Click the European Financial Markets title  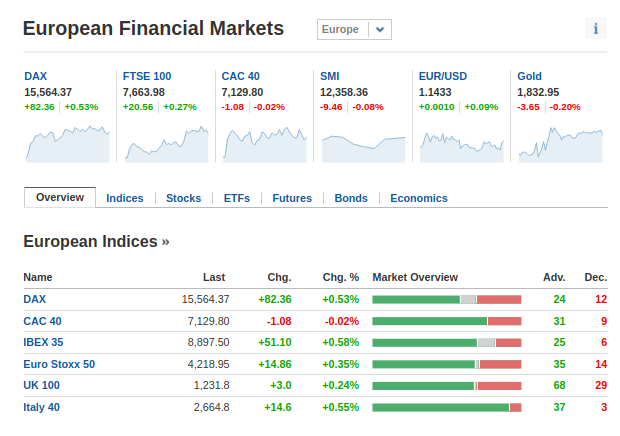[153, 28]
